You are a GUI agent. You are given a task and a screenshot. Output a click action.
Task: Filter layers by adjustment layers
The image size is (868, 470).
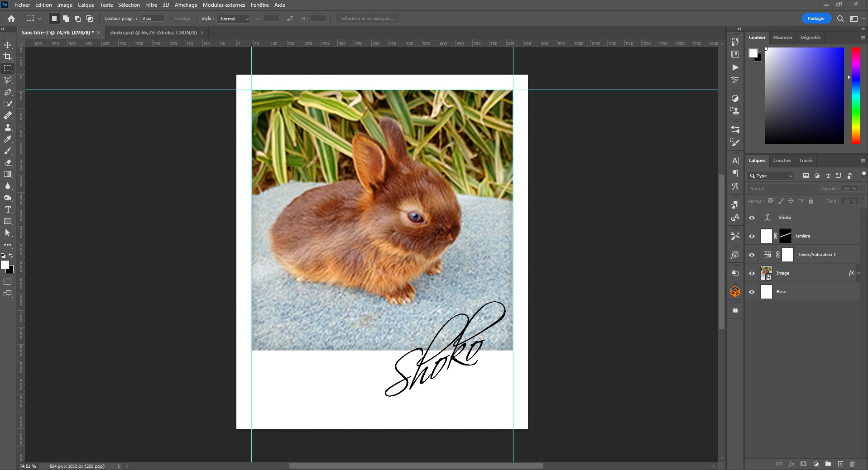[x=817, y=176]
